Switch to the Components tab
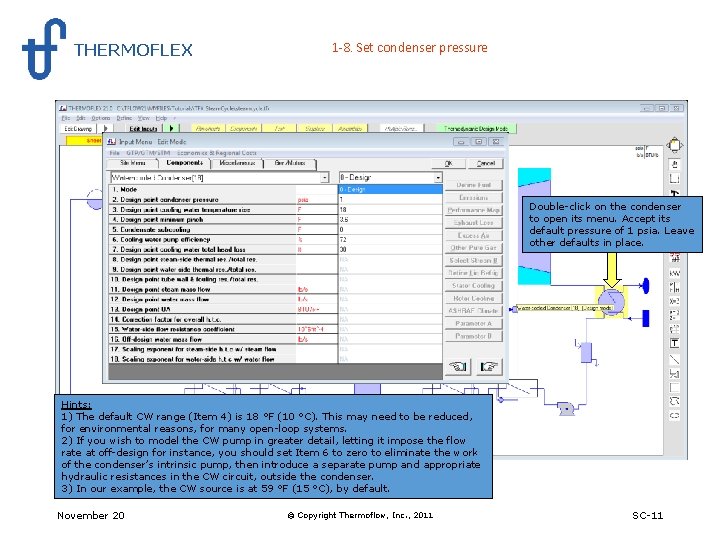 coord(184,163)
